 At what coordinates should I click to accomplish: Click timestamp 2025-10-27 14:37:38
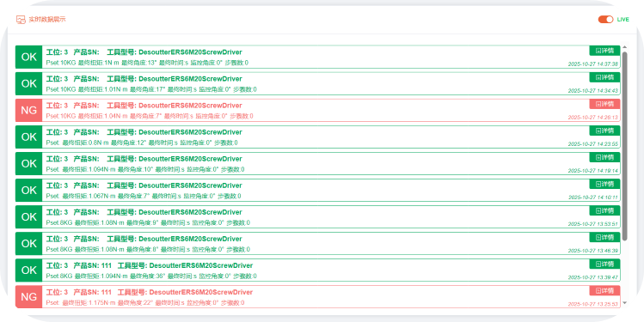[593, 64]
